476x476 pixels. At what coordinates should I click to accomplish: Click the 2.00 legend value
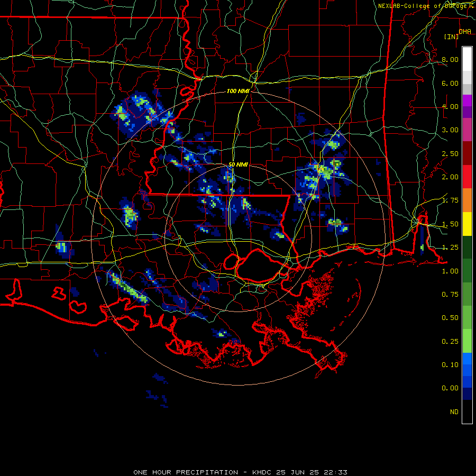[x=450, y=177]
